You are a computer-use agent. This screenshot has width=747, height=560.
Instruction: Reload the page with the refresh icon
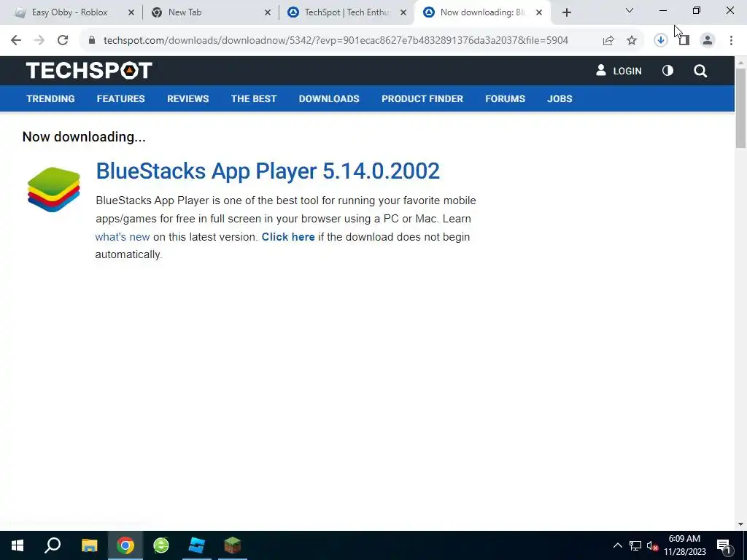point(63,41)
